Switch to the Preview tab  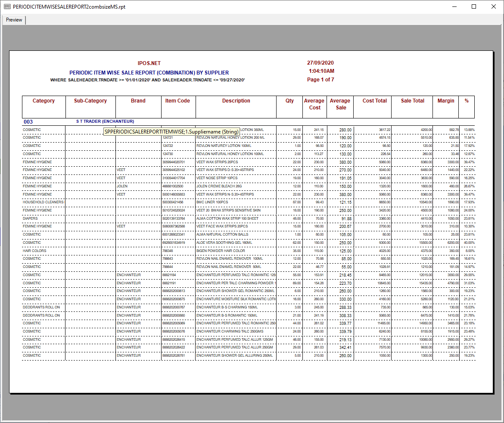(x=14, y=20)
